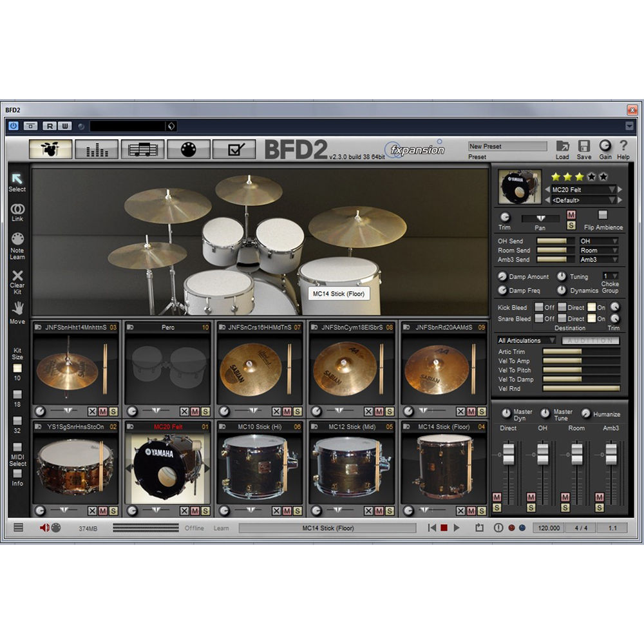Click the stop button in transport
This screenshot has width=644, height=644.
(444, 528)
